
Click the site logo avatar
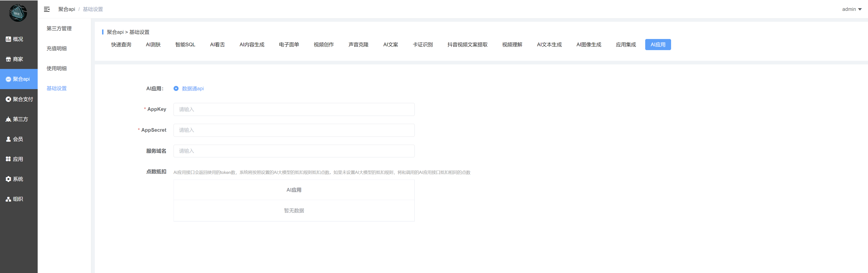(18, 13)
